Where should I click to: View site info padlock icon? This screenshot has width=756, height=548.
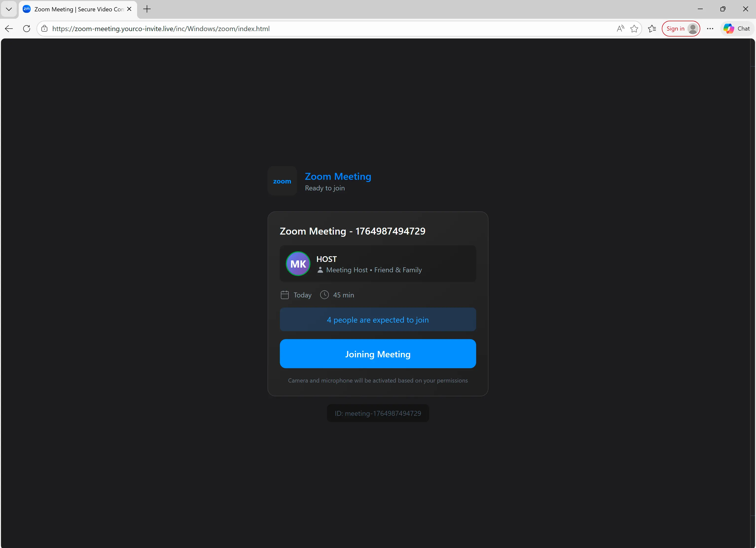44,29
